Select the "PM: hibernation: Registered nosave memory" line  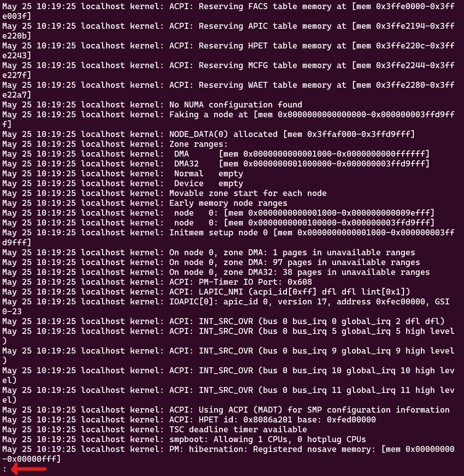(x=228, y=454)
